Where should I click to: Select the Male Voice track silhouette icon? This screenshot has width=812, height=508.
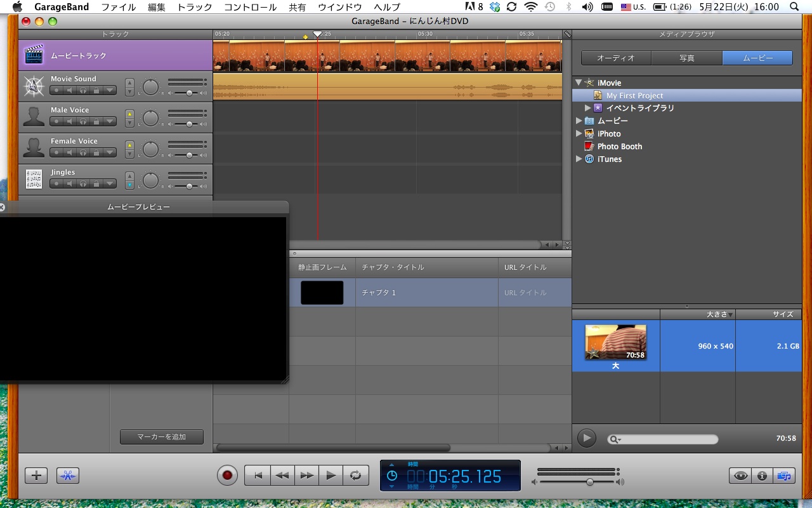(x=34, y=117)
